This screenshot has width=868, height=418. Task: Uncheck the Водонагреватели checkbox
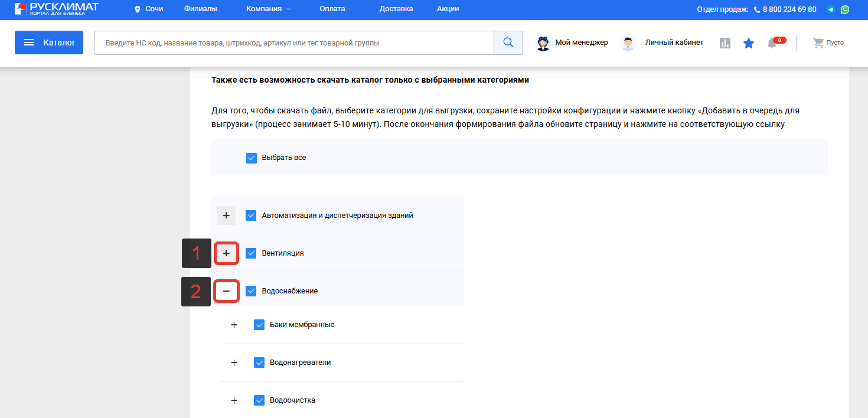click(x=259, y=363)
